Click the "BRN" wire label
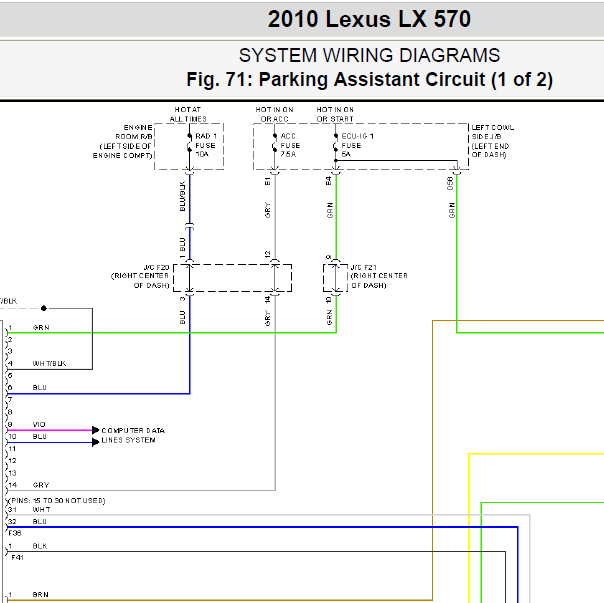This screenshot has width=604, height=603. (40, 595)
